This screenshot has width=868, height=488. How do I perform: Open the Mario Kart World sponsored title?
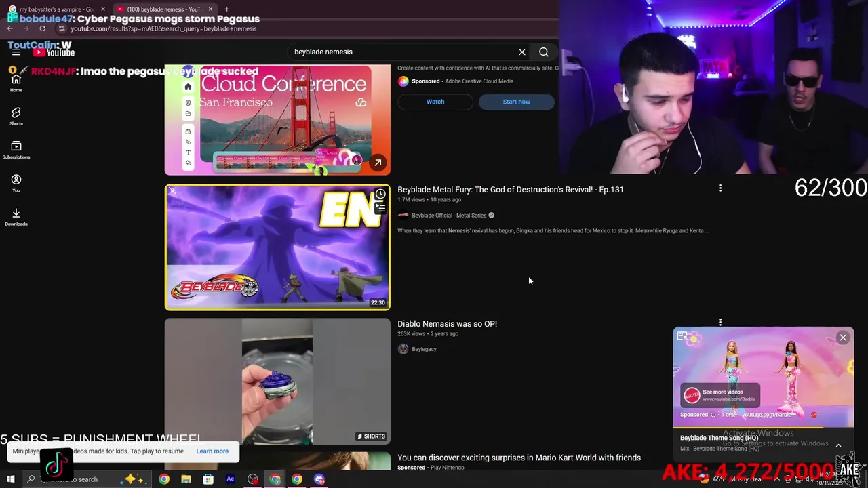click(x=519, y=458)
